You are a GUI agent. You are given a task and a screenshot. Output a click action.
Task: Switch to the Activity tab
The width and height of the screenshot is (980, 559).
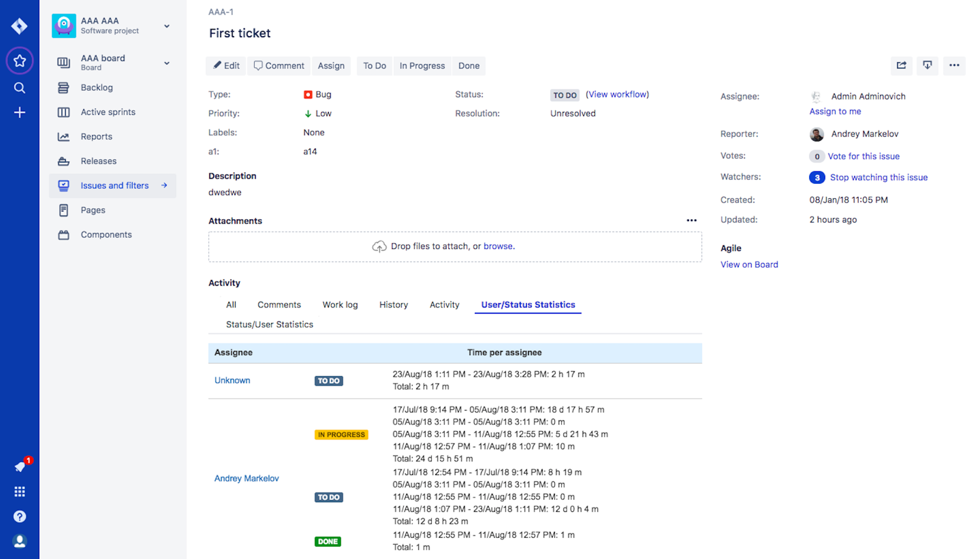[444, 305]
